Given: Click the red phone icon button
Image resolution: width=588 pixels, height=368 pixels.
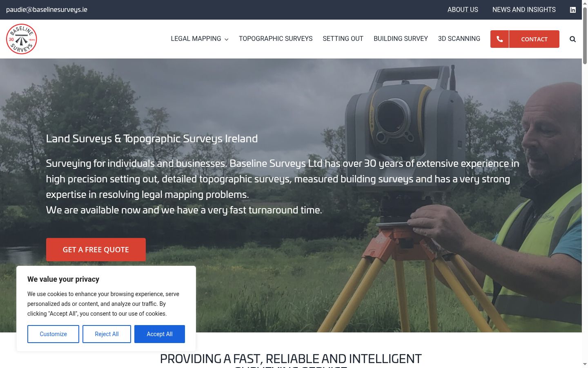Looking at the screenshot, I should point(499,39).
